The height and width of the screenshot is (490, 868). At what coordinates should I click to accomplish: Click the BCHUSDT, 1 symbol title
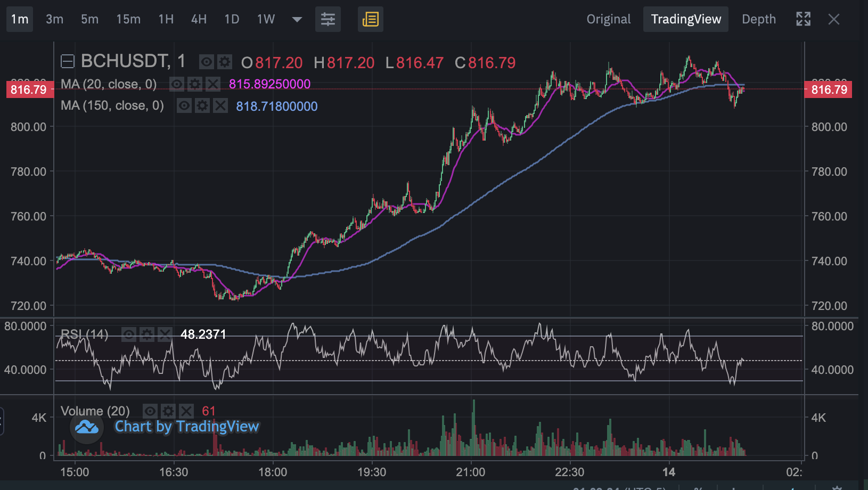pos(133,62)
